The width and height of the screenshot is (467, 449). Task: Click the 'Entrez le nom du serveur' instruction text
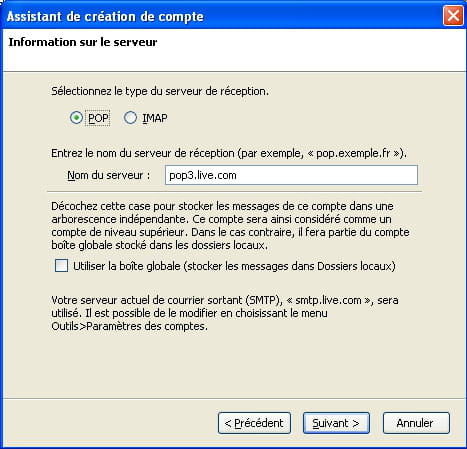click(229, 153)
